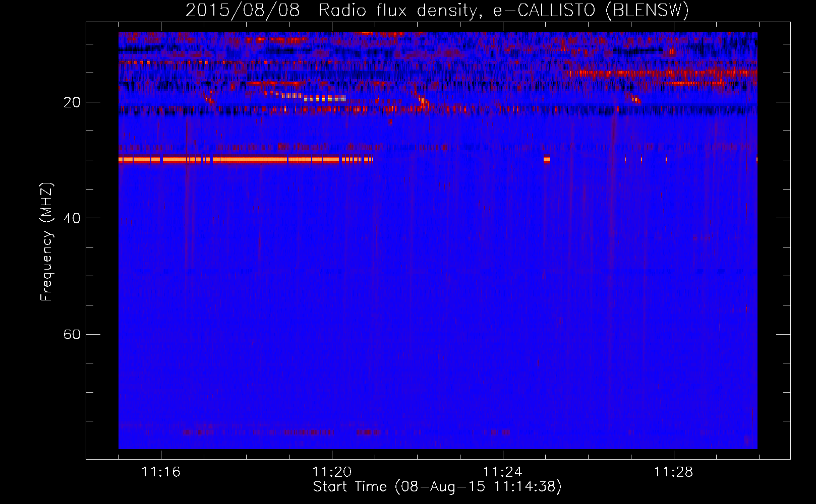Click the 11:16 time tick label
The image size is (816, 504).
coord(161,472)
